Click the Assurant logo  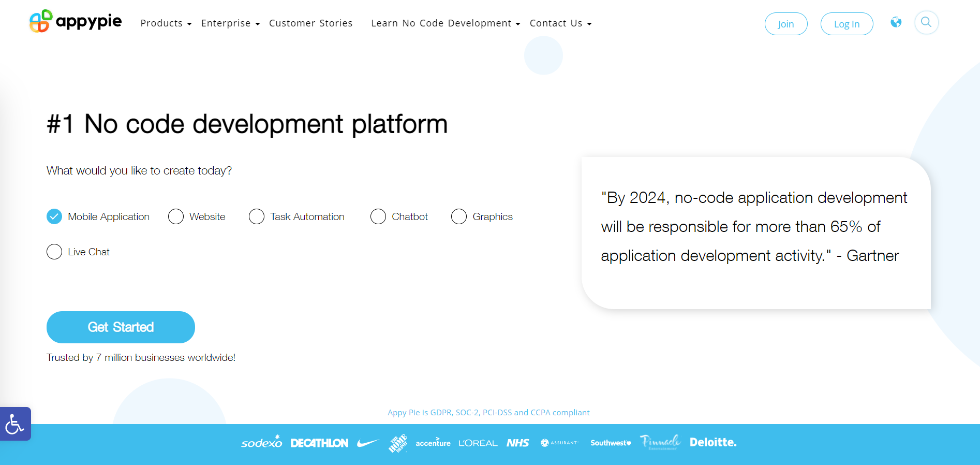pos(559,443)
